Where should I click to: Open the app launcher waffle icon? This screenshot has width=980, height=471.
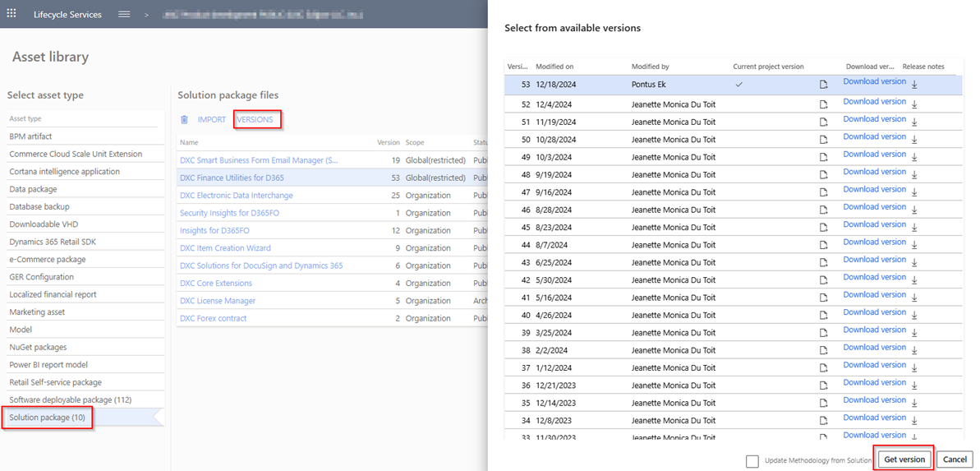tap(12, 14)
